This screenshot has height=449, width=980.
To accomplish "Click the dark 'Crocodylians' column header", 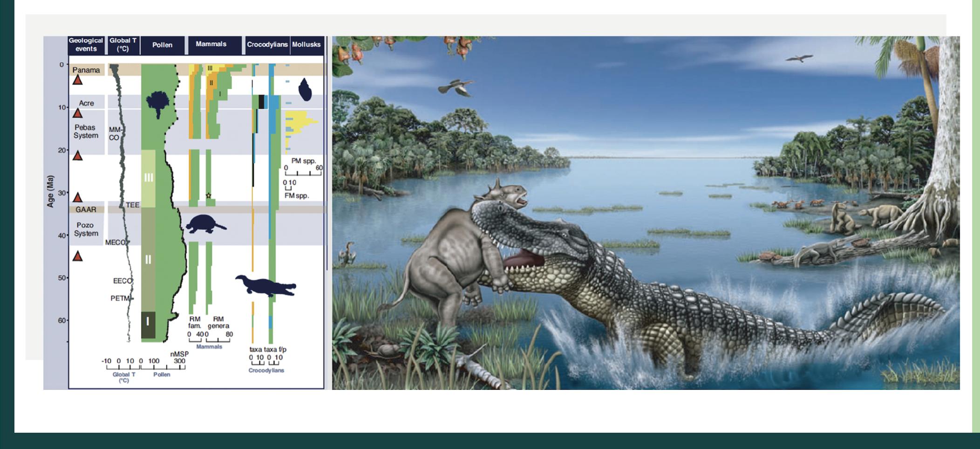I will tap(267, 45).
